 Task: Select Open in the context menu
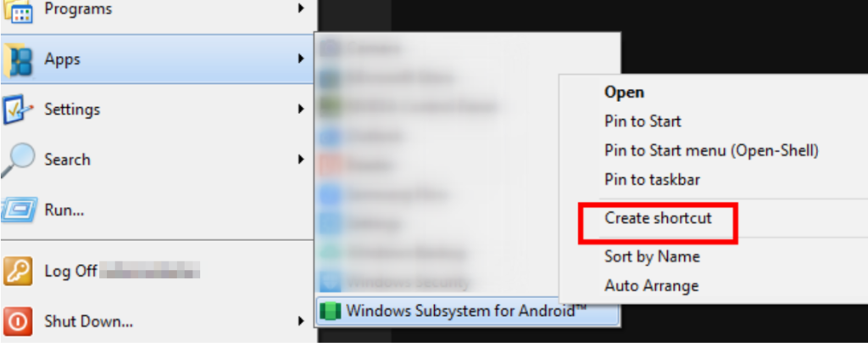click(x=624, y=92)
